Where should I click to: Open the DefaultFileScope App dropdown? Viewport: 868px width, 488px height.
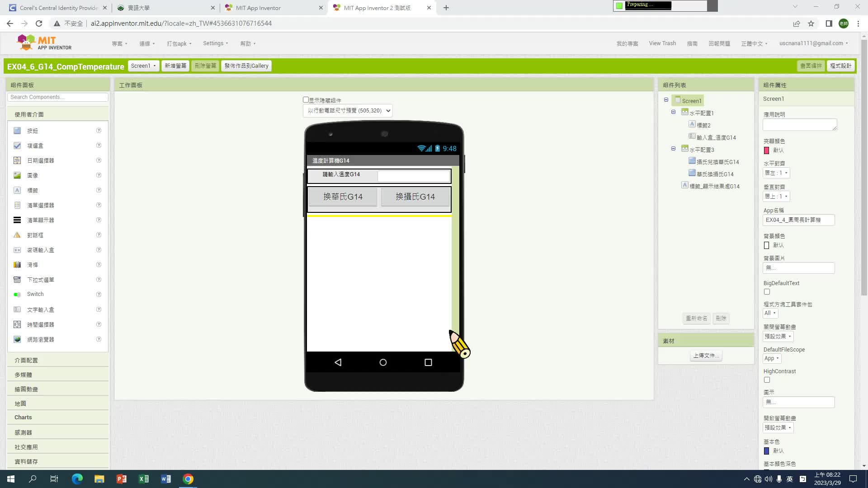click(x=772, y=358)
